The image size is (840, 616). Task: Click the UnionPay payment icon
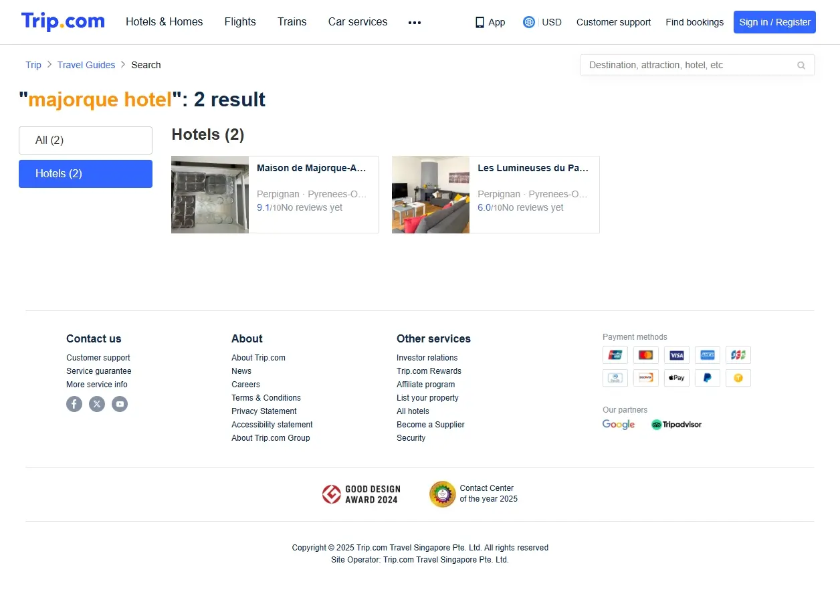click(615, 355)
